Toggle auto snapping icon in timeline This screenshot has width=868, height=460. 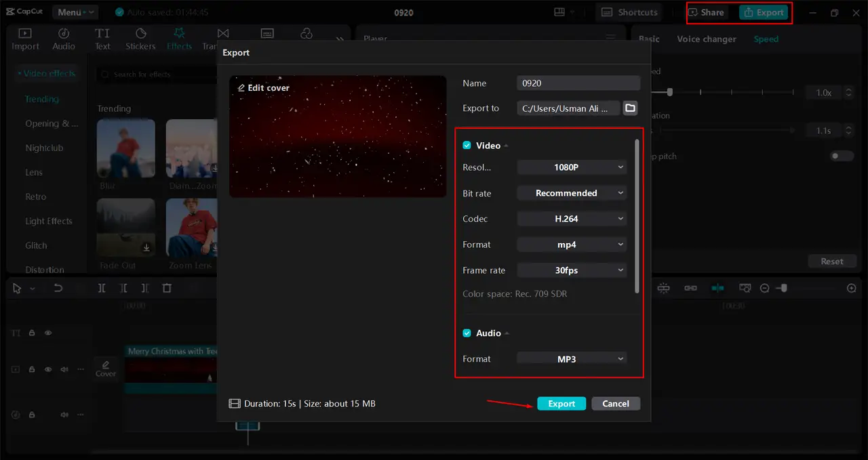pyautogui.click(x=717, y=288)
